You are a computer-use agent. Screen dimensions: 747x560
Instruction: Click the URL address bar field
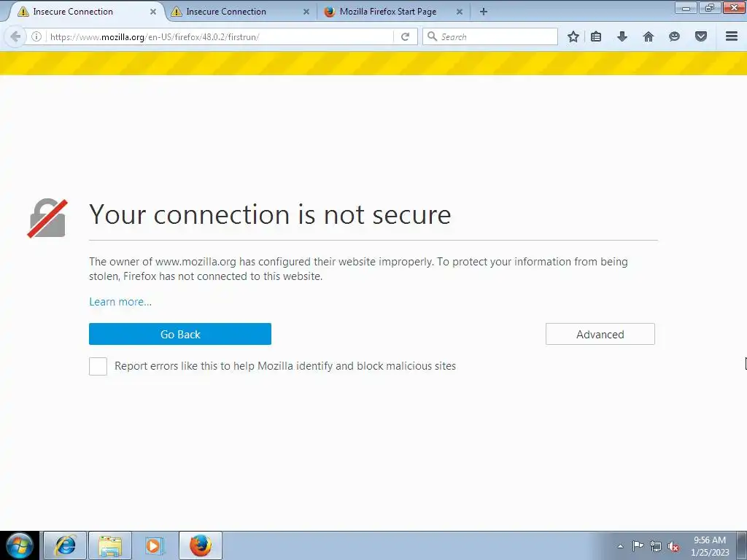coord(219,36)
